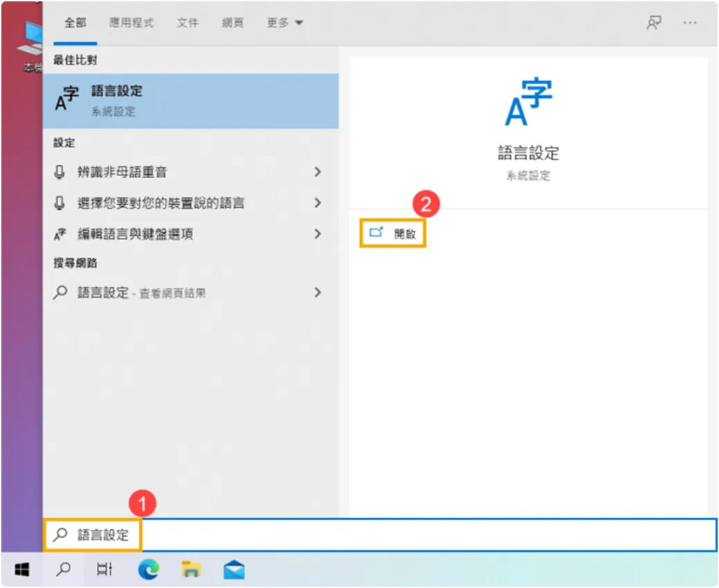
Task: Expand arrow beside 語言設定 web results
Action: [317, 292]
